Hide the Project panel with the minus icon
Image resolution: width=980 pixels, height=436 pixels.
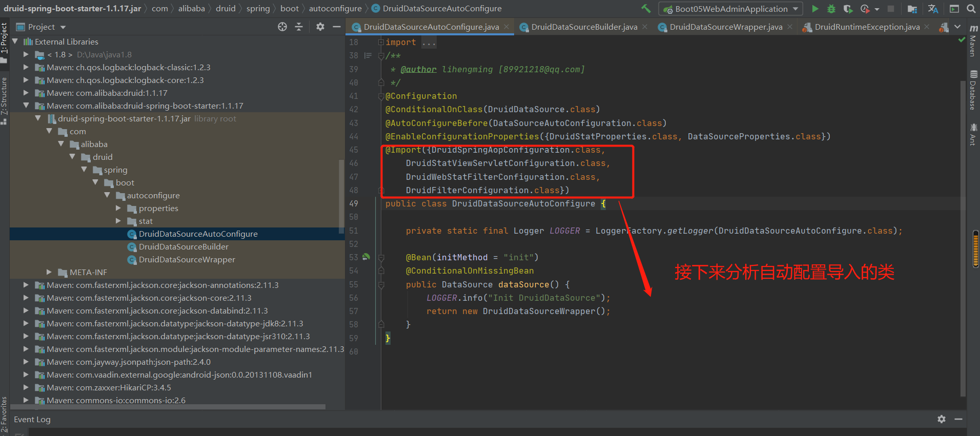pyautogui.click(x=337, y=27)
